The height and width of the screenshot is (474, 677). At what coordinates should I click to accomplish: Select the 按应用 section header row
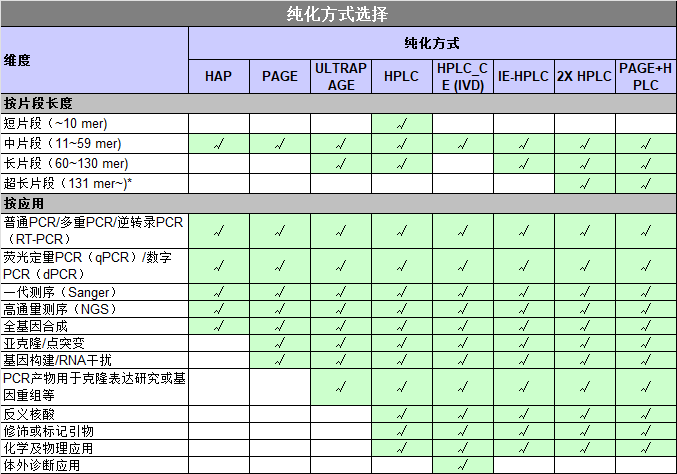(338, 203)
